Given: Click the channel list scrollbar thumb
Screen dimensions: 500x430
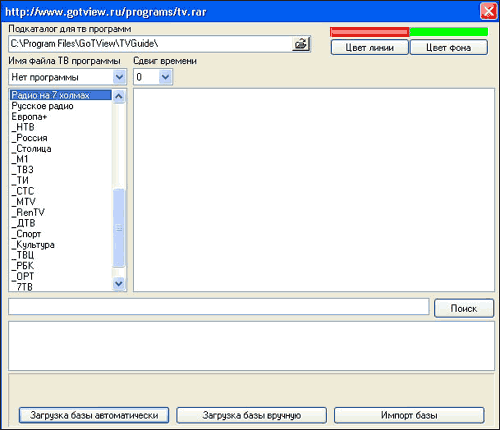Looking at the screenshot, I should pyautogui.click(x=119, y=228).
